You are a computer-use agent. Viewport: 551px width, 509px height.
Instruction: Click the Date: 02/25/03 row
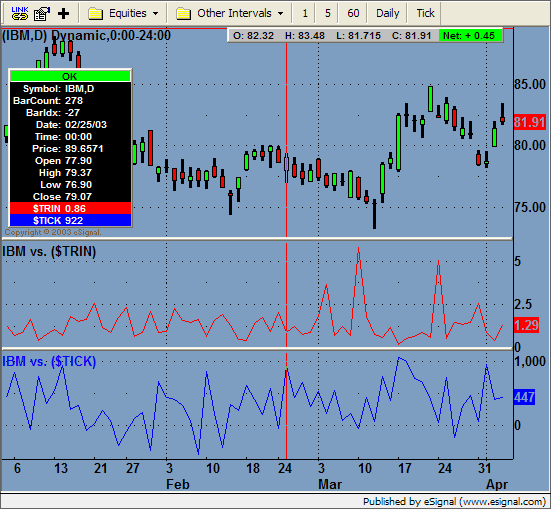(x=71, y=124)
